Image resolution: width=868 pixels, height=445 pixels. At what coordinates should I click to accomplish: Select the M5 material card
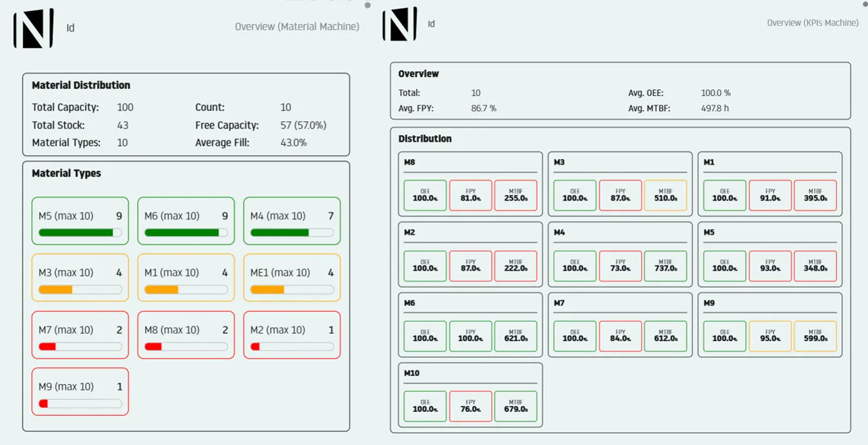pos(80,221)
